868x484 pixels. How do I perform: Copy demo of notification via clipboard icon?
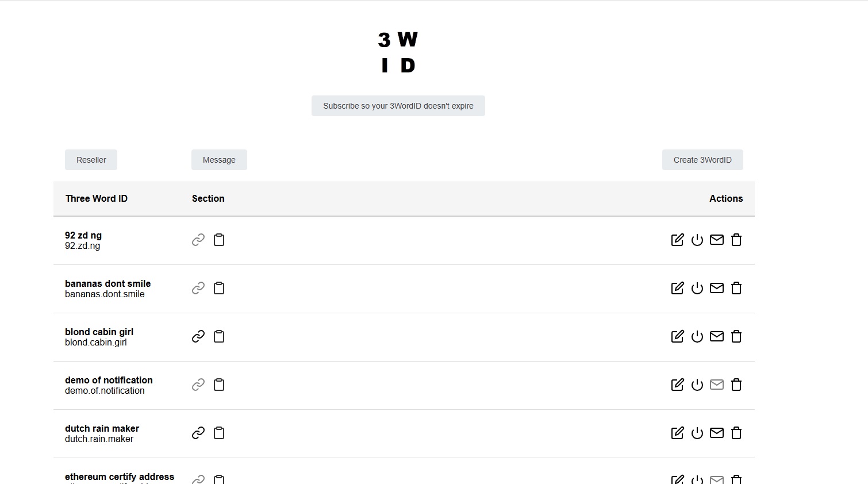pos(219,385)
